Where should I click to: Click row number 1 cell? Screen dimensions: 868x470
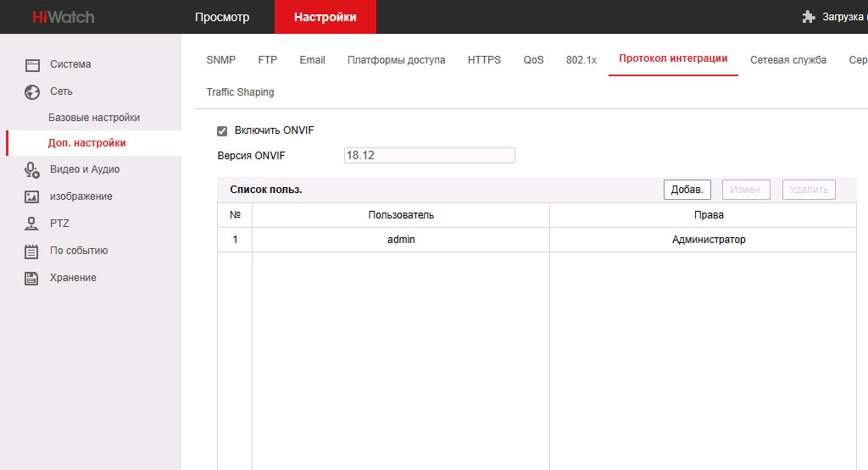click(236, 240)
